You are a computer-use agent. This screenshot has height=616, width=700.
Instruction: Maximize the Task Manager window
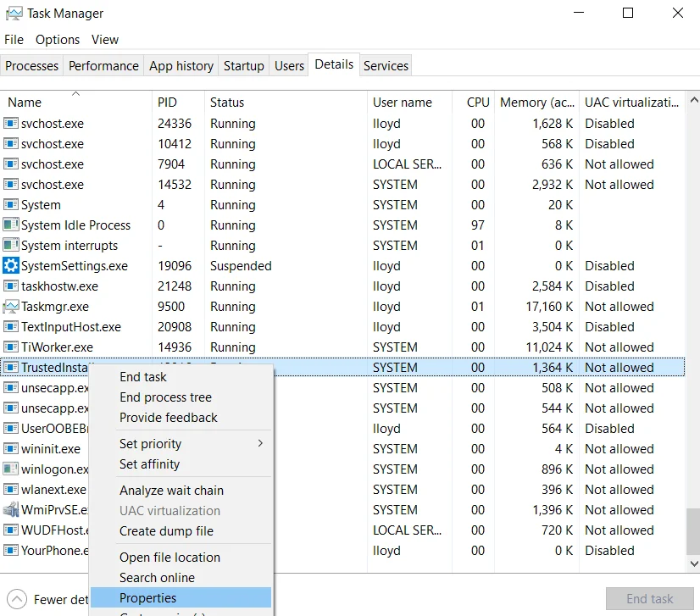click(x=628, y=13)
